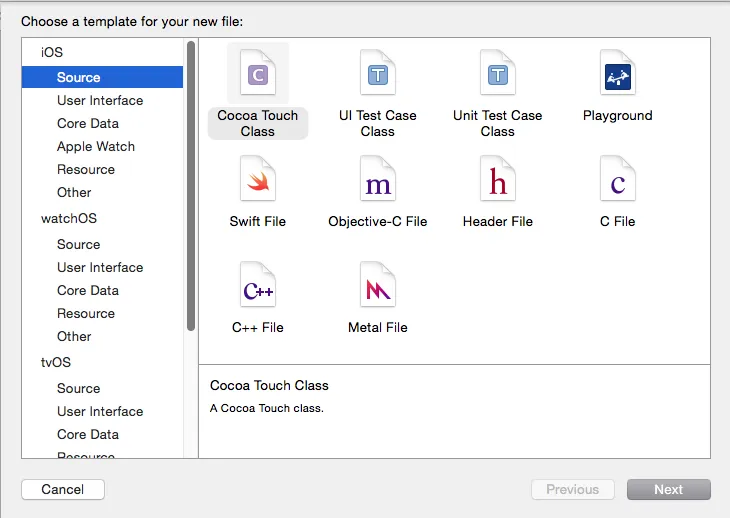The image size is (730, 518).
Task: Select User Interface under tvOS
Action: [100, 411]
